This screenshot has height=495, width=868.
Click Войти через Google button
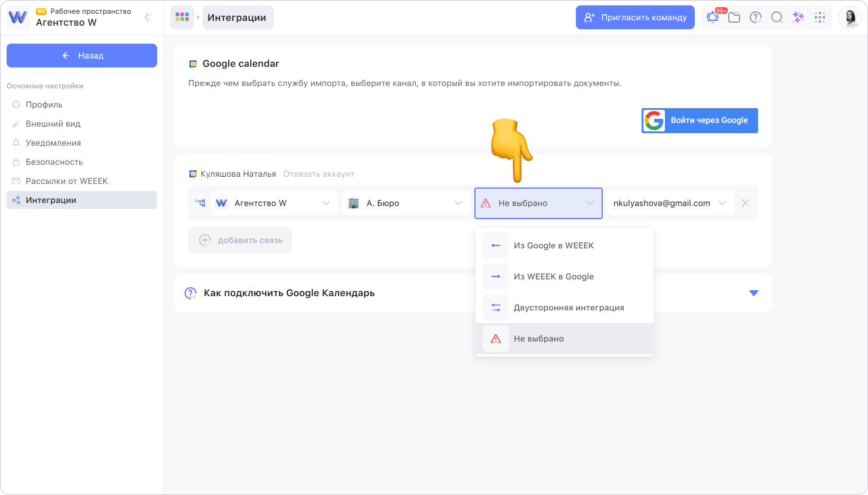[700, 120]
